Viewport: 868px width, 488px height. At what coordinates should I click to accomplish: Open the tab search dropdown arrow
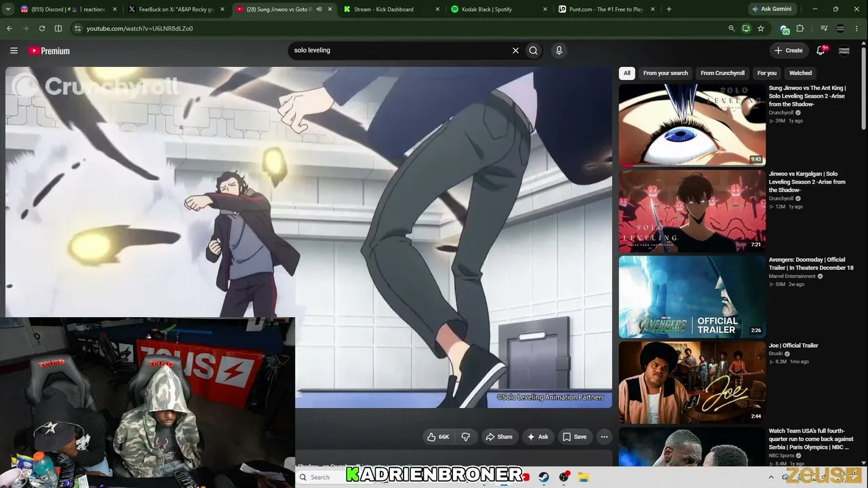[x=9, y=9]
